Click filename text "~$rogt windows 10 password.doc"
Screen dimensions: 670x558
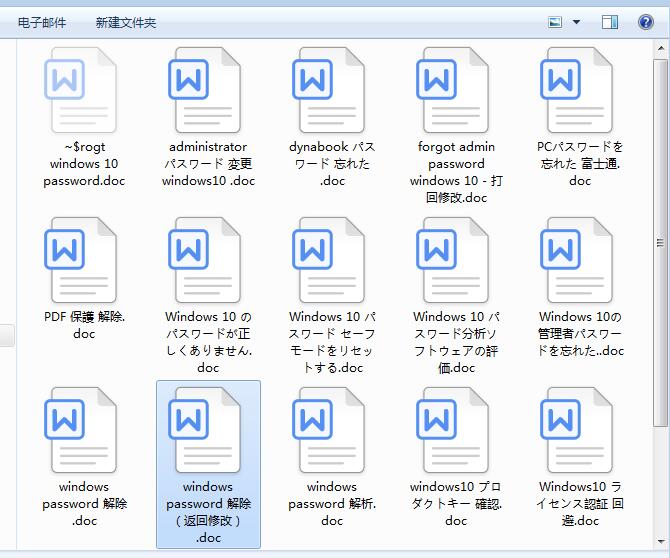tap(84, 164)
